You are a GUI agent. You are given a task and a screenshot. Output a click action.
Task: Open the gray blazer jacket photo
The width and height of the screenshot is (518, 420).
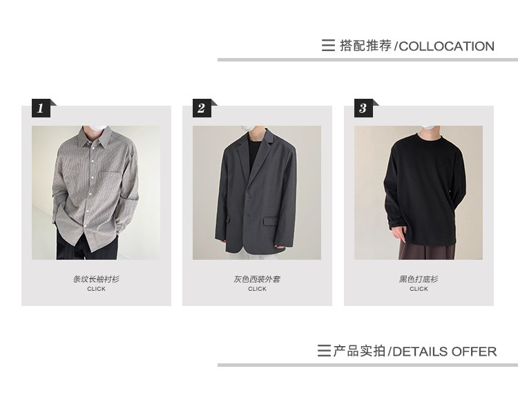[257, 192]
